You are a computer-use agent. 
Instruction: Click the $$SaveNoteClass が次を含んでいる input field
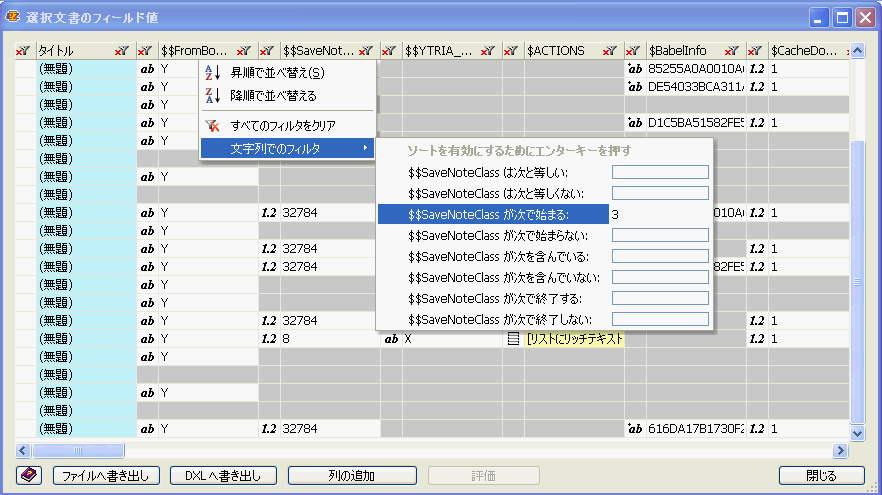pyautogui.click(x=660, y=256)
